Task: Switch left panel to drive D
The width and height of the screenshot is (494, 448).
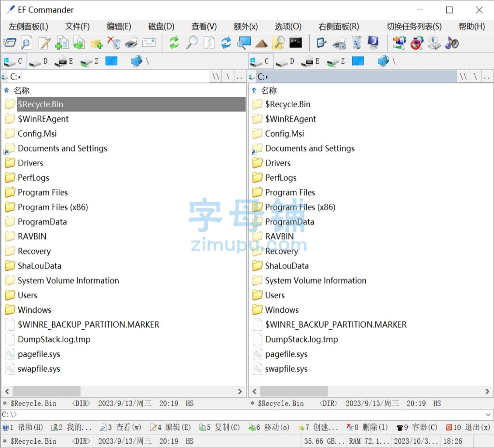Action: (39, 61)
